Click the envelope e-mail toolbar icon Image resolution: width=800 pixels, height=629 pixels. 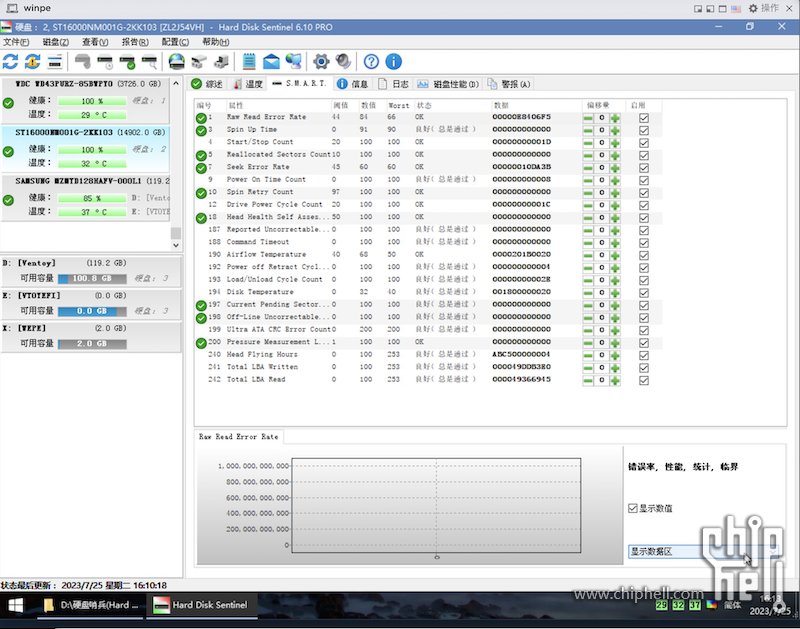tap(271, 62)
